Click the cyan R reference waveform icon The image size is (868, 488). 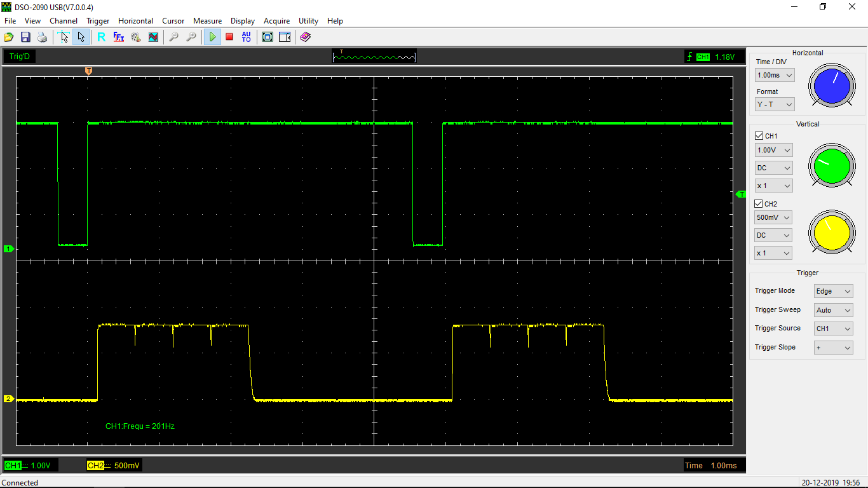[x=101, y=37]
